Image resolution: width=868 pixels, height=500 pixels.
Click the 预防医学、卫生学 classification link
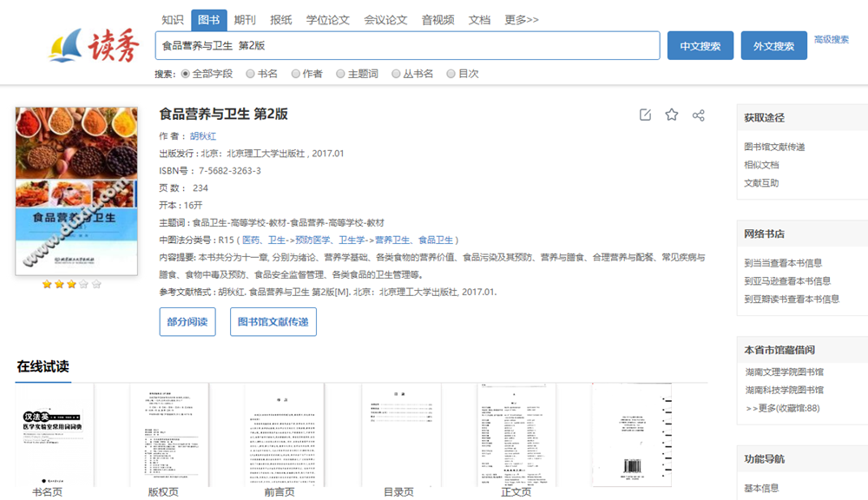coord(330,240)
